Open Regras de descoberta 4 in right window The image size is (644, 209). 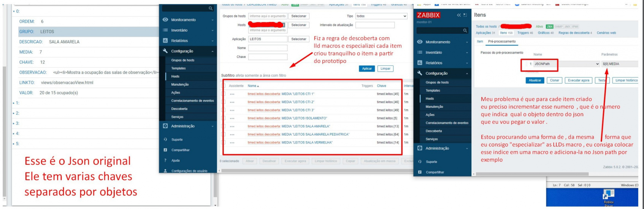575,33
